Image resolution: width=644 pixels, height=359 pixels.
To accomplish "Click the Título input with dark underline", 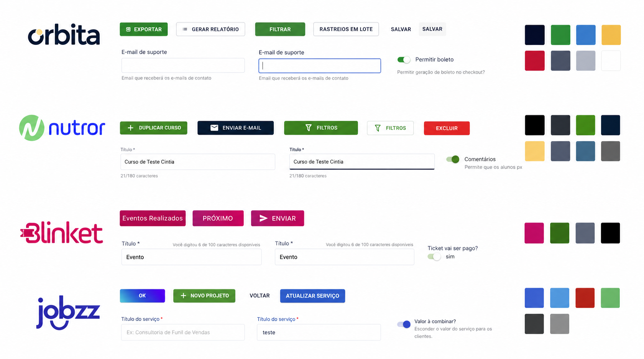I will (x=362, y=161).
